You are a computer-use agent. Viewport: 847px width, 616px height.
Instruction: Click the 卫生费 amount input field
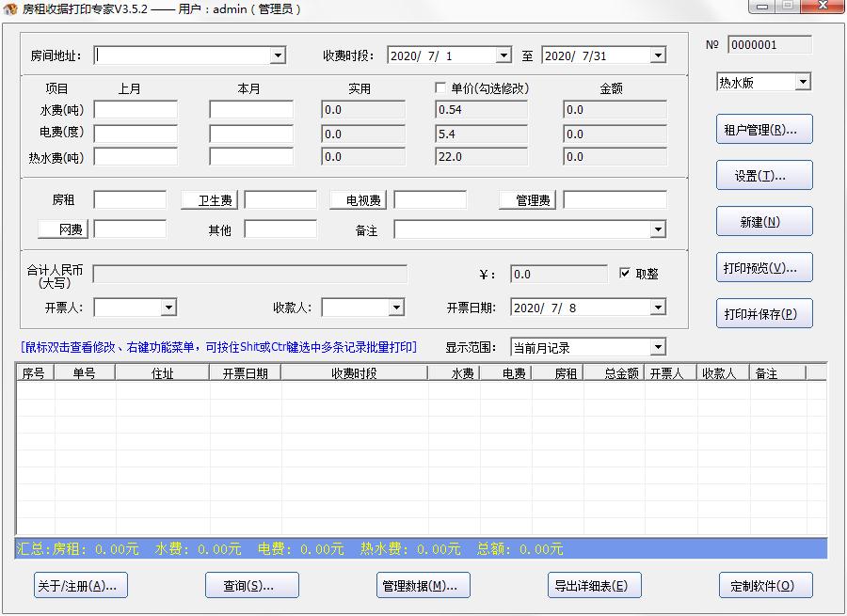point(280,199)
